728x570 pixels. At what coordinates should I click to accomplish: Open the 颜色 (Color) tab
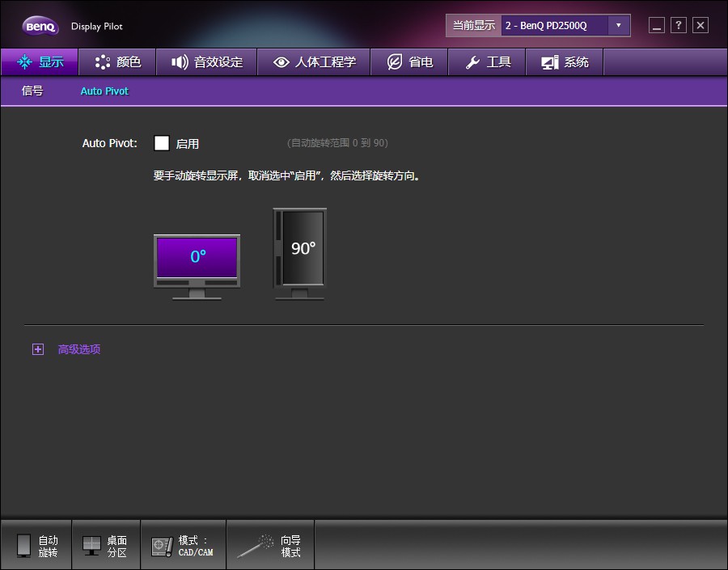coord(117,61)
